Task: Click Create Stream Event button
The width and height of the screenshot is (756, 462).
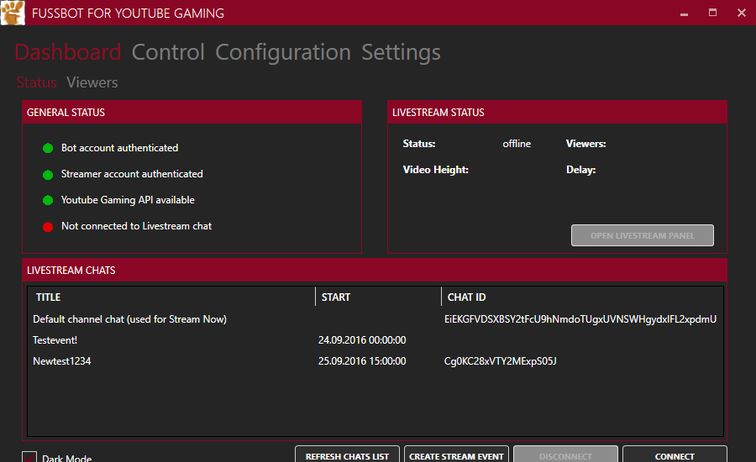Action: (456, 455)
